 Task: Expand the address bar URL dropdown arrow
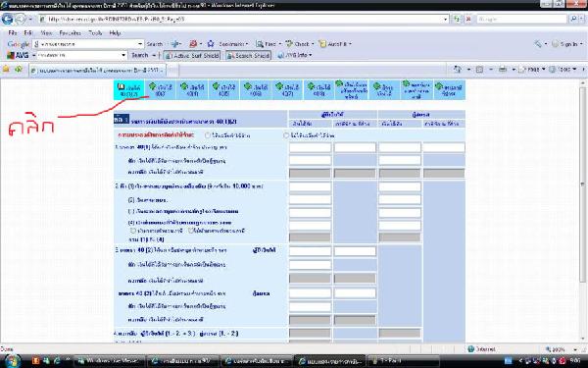tap(445, 19)
